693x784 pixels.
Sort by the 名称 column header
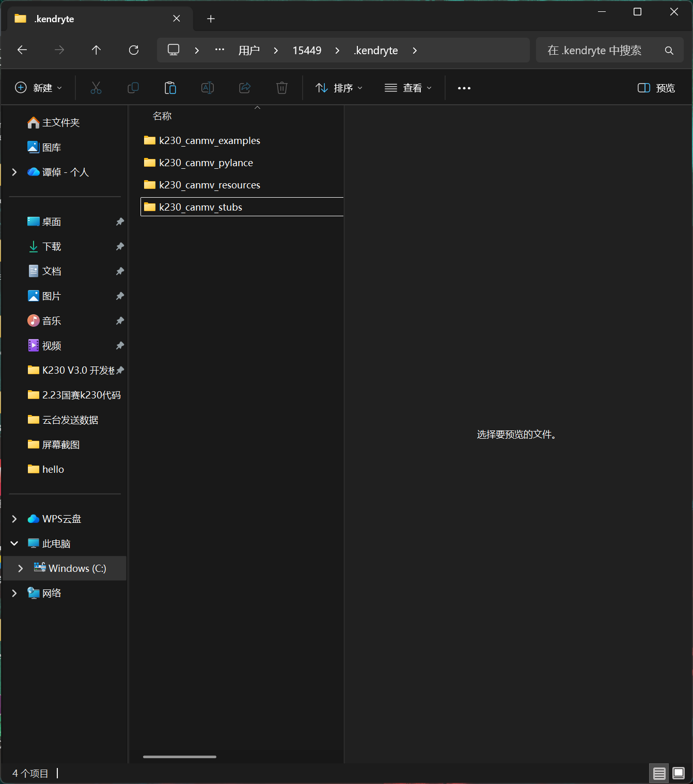coord(162,116)
